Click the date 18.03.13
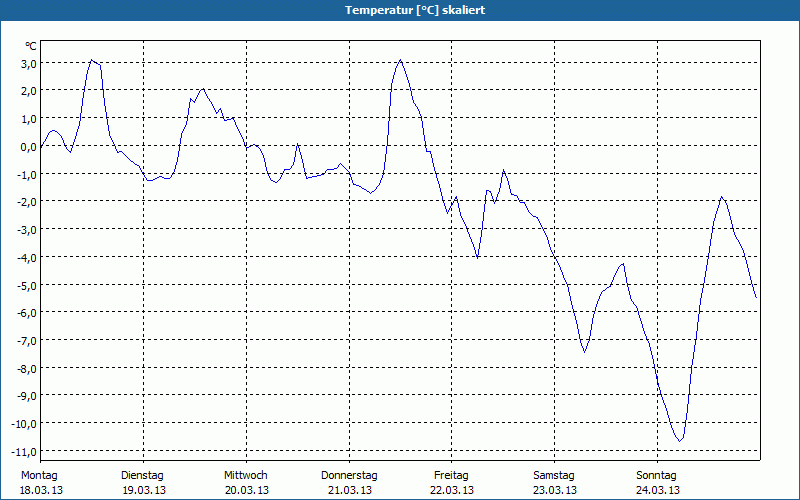Screen dimensions: 800x500 pyautogui.click(x=41, y=490)
